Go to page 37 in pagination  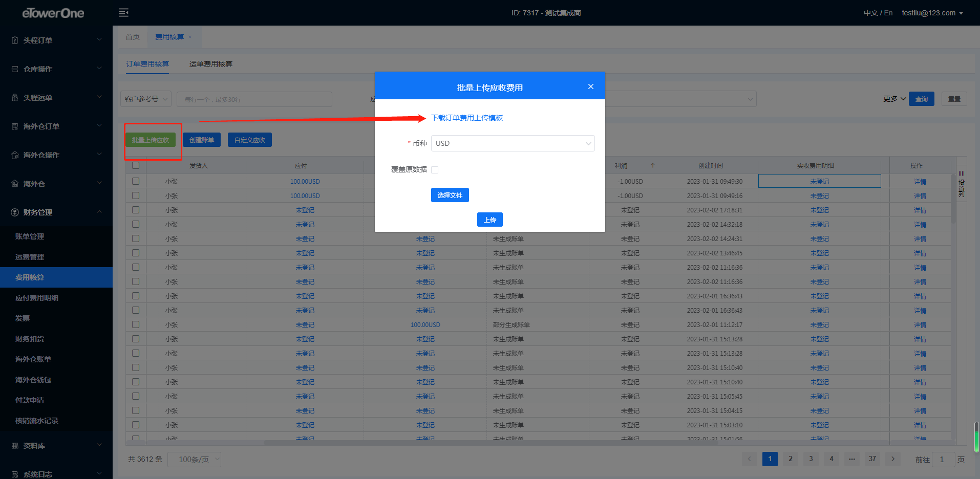[872, 459]
